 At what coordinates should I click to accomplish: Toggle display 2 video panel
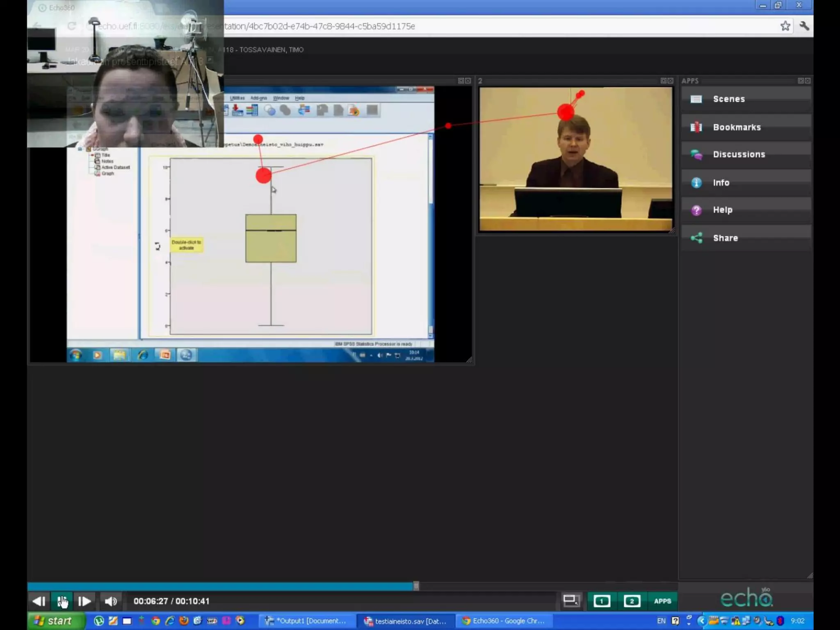tap(632, 601)
